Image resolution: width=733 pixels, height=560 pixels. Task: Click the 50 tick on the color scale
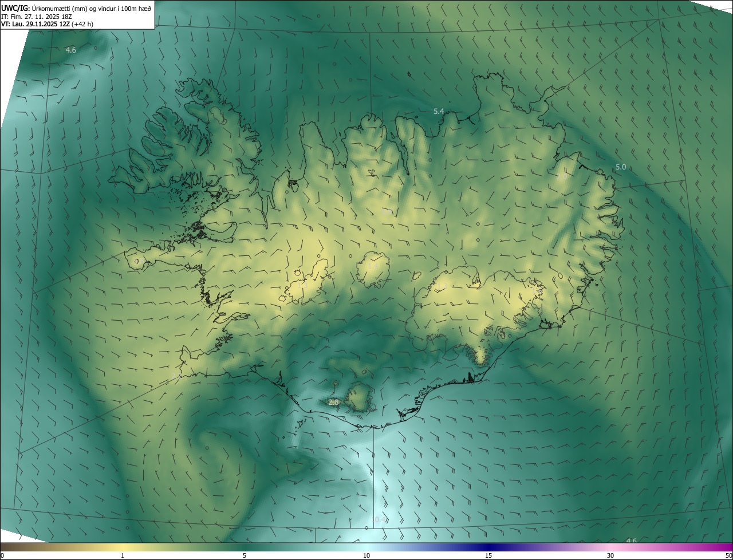pos(728,556)
